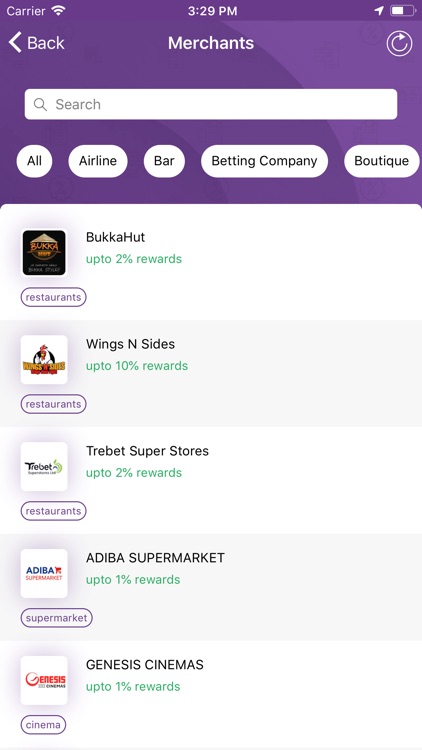422x750 pixels.
Task: Pick the Boutique category chip
Action: (x=382, y=161)
